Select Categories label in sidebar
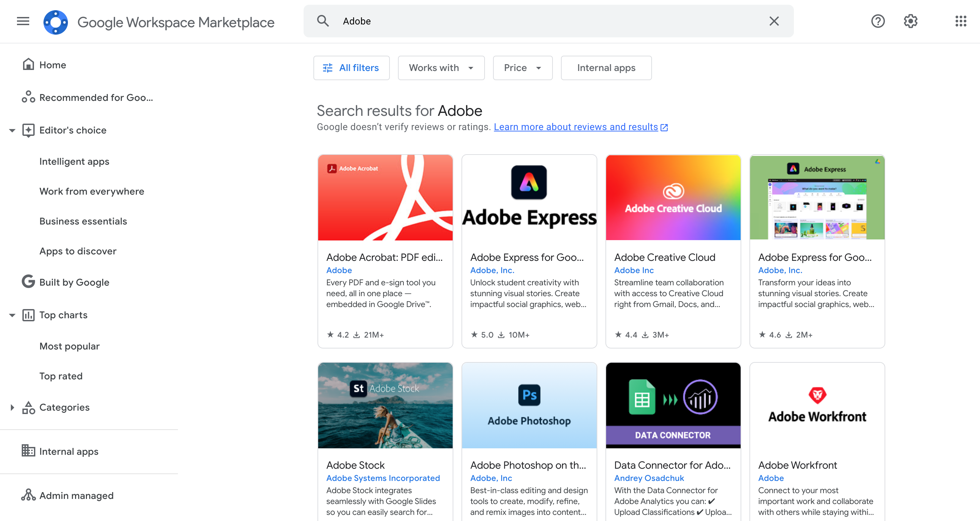Screen dimensions: 980x521 (x=64, y=407)
